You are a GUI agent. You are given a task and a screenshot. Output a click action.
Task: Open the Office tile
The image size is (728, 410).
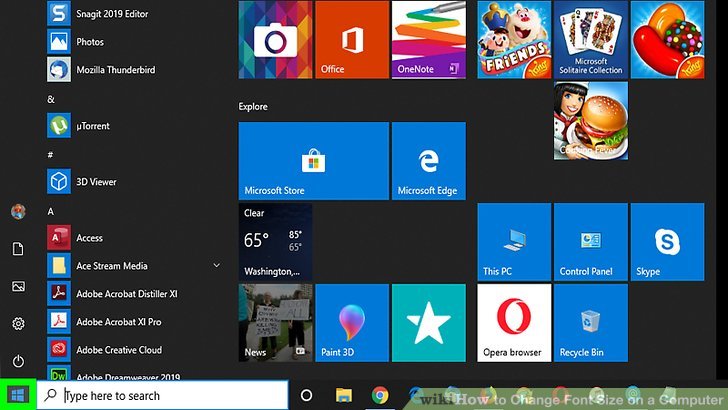(352, 39)
